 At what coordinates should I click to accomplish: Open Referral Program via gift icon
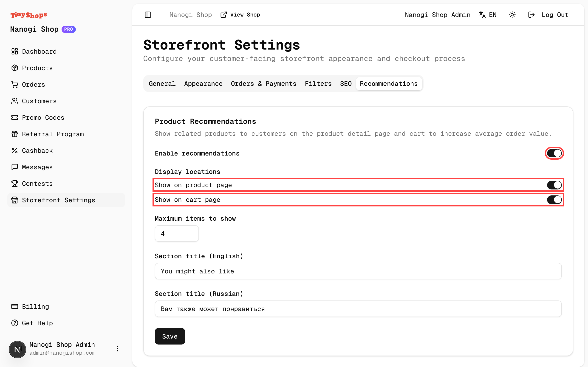point(15,134)
